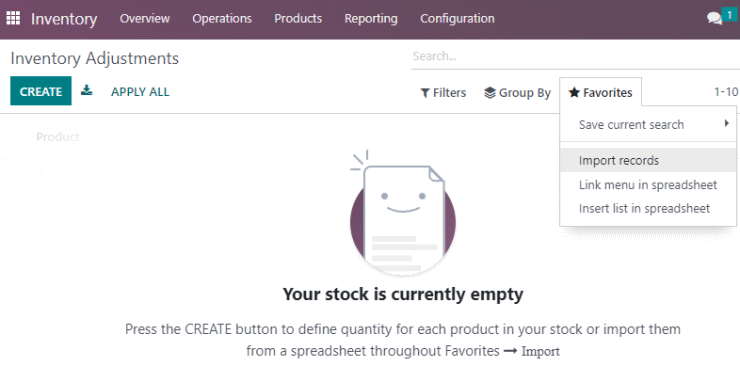Viewport: 740px width, 366px height.
Task: Open the Operations menu
Action: [x=222, y=19]
